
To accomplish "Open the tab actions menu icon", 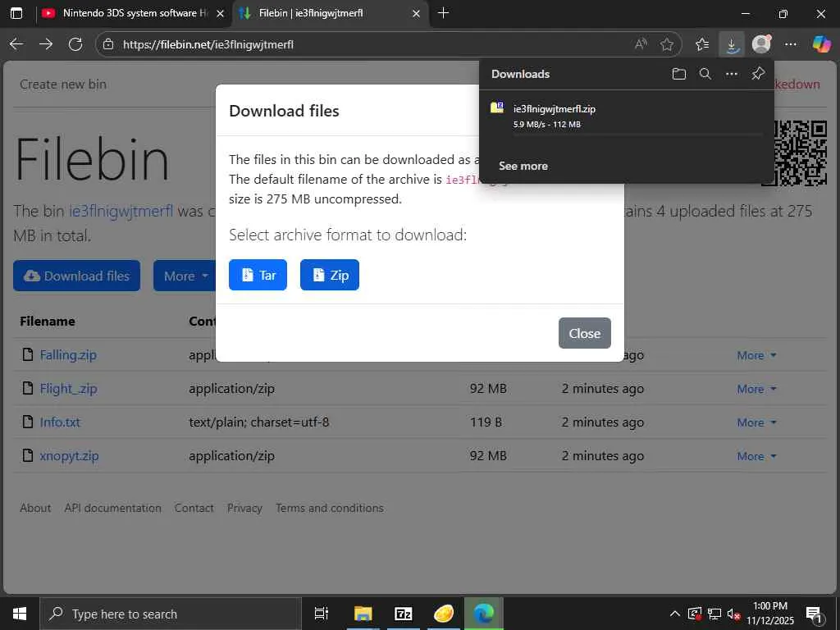I will coord(16,13).
